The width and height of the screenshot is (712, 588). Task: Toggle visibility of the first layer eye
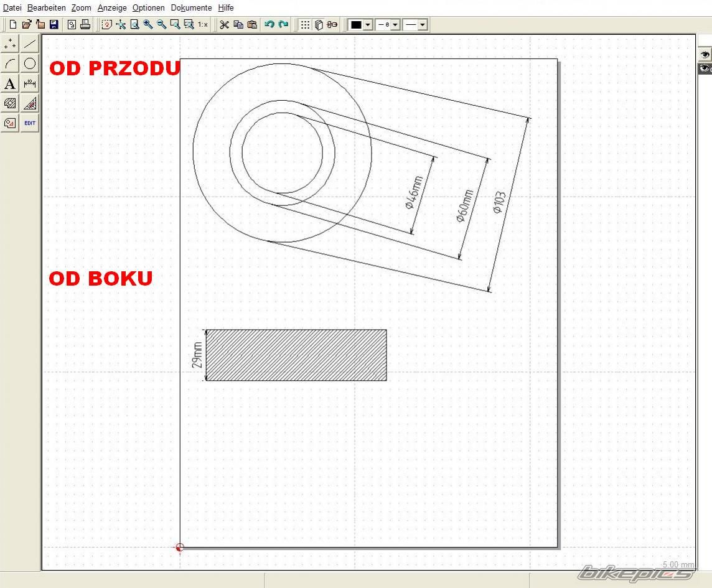705,55
